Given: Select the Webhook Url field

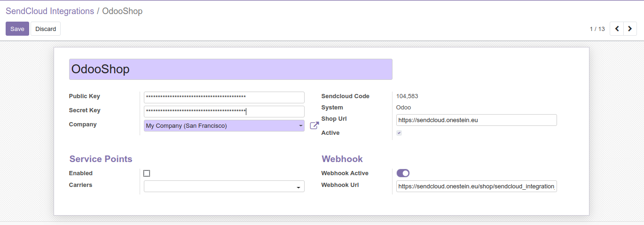Looking at the screenshot, I should click(x=477, y=186).
